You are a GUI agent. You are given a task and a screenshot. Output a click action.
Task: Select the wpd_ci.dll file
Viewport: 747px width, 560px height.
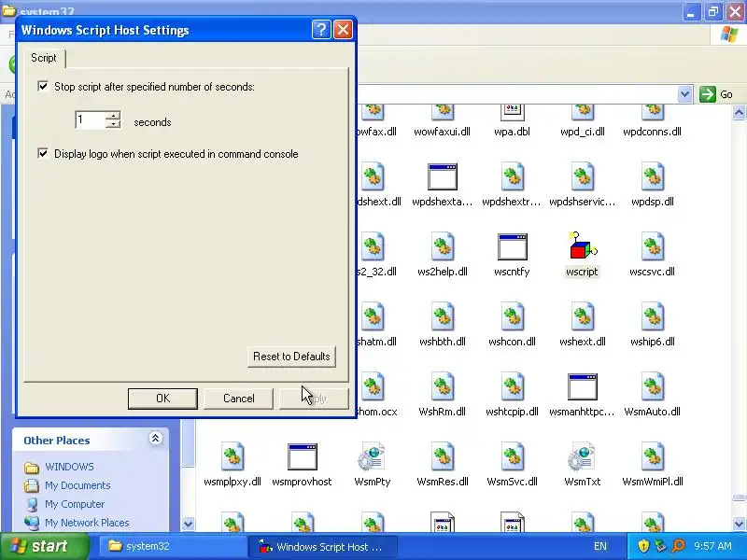click(582, 119)
